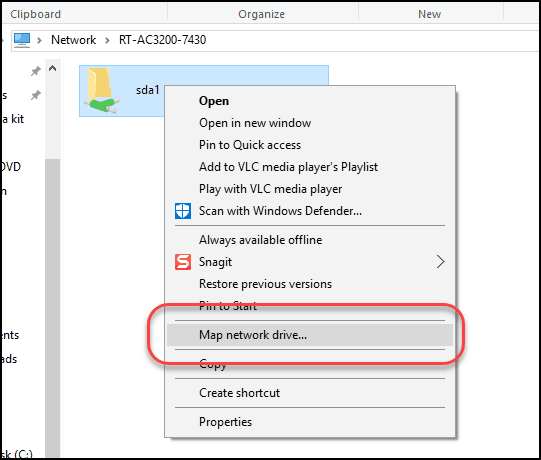
Task: Click the sda1 network share folder icon
Action: (101, 90)
